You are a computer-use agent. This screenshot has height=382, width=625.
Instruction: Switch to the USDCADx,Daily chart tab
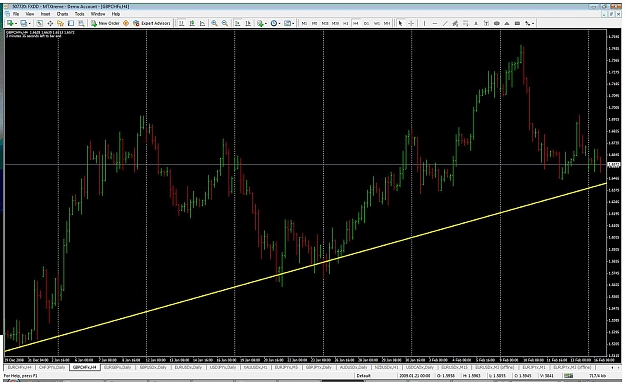click(x=420, y=367)
